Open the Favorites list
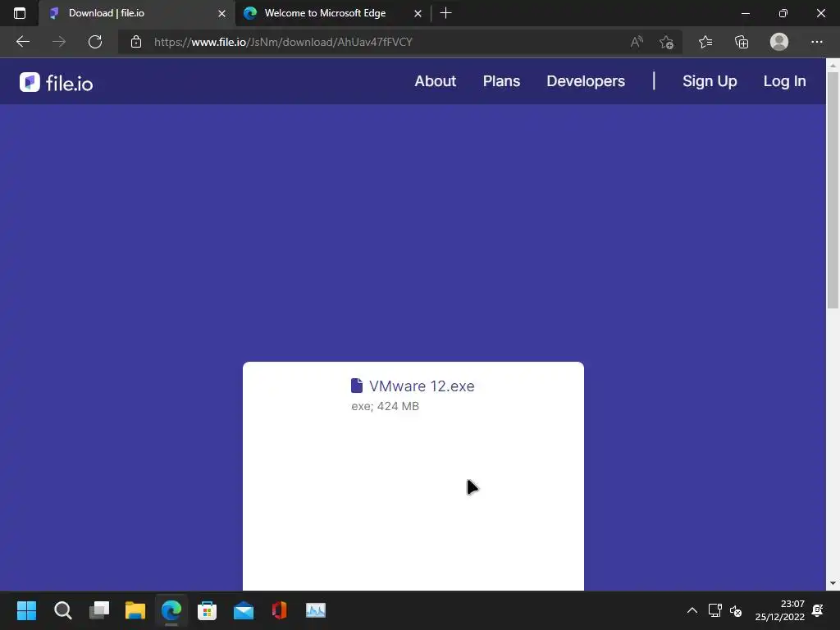This screenshot has width=840, height=630. point(705,42)
